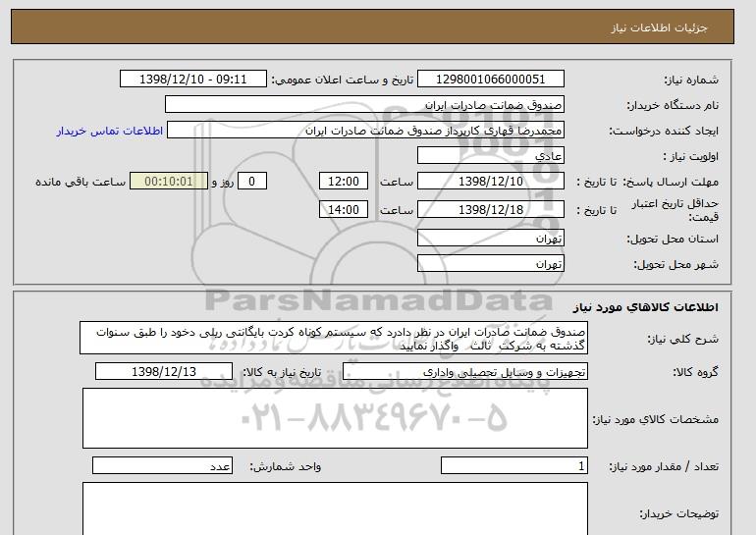This screenshot has width=756, height=535.
Task: Open the اطلاعات تماس خریدار link
Action: click(110, 131)
